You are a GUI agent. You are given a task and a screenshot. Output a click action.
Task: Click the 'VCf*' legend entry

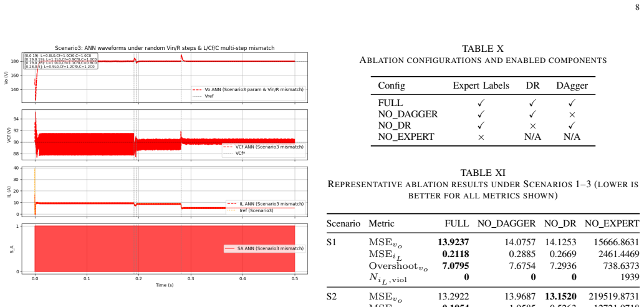click(234, 153)
